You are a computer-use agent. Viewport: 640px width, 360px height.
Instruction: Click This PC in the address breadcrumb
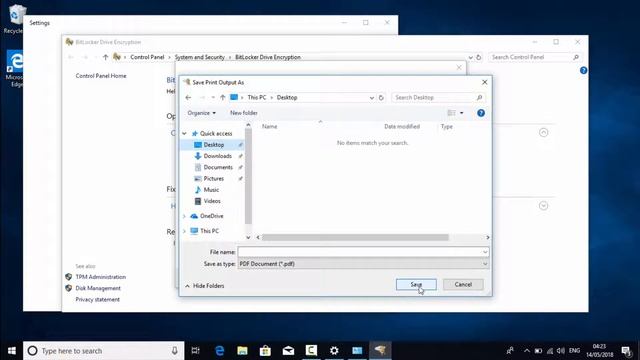(x=257, y=98)
